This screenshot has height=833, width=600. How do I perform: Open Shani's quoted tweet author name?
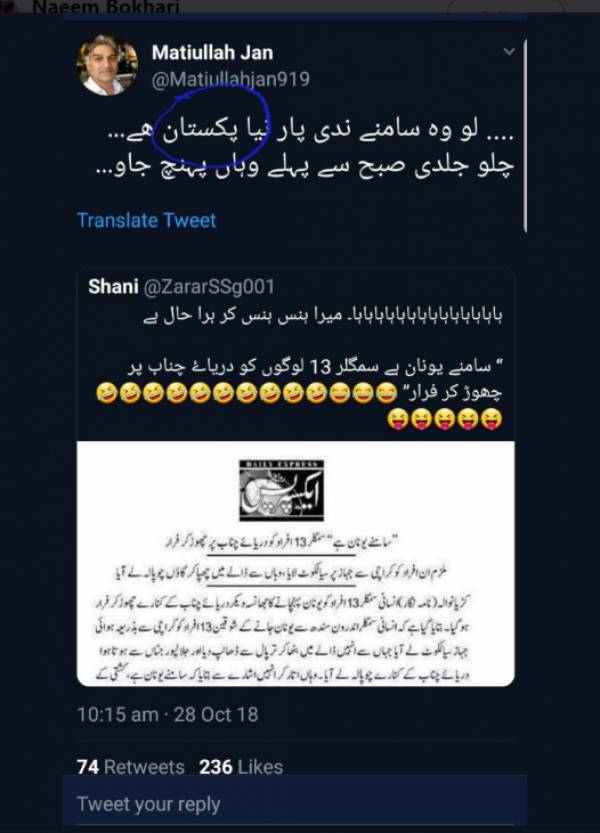point(113,286)
